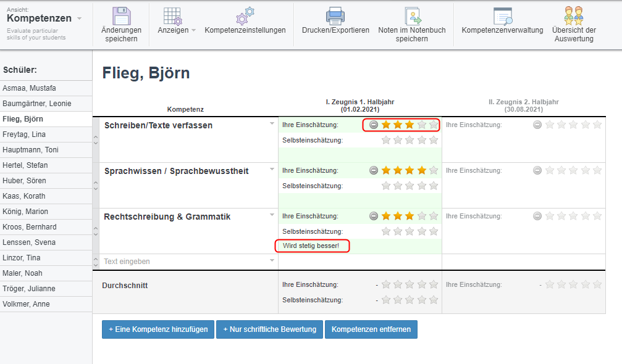
Task: Open dropdown for Schreiben/Texte verfassen competence
Action: [272, 123]
